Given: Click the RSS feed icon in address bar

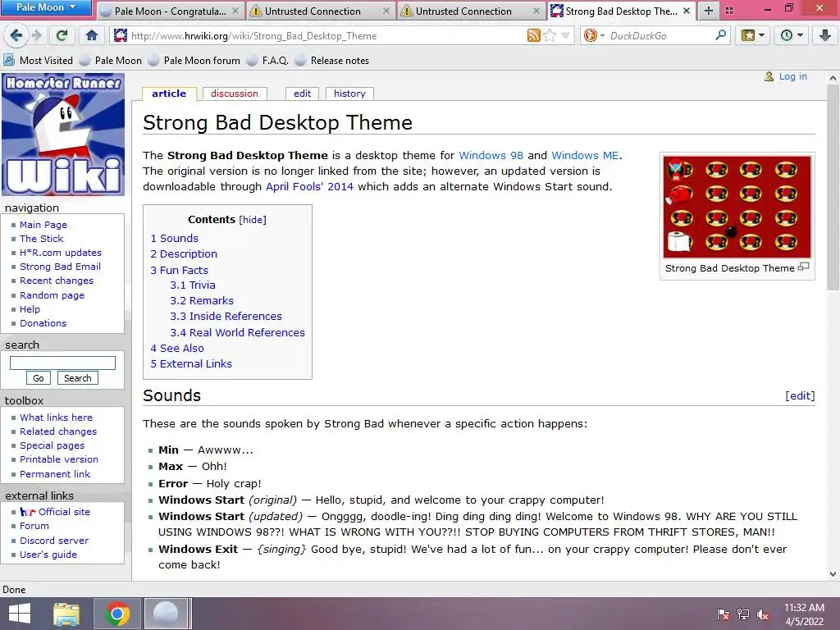Looking at the screenshot, I should pyautogui.click(x=533, y=36).
